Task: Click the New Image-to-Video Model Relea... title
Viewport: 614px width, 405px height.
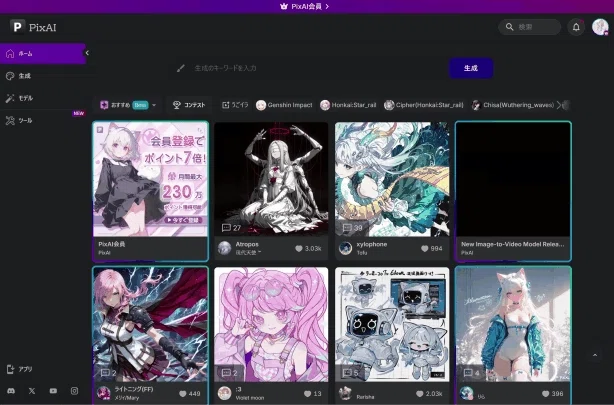Action: pyautogui.click(x=513, y=244)
